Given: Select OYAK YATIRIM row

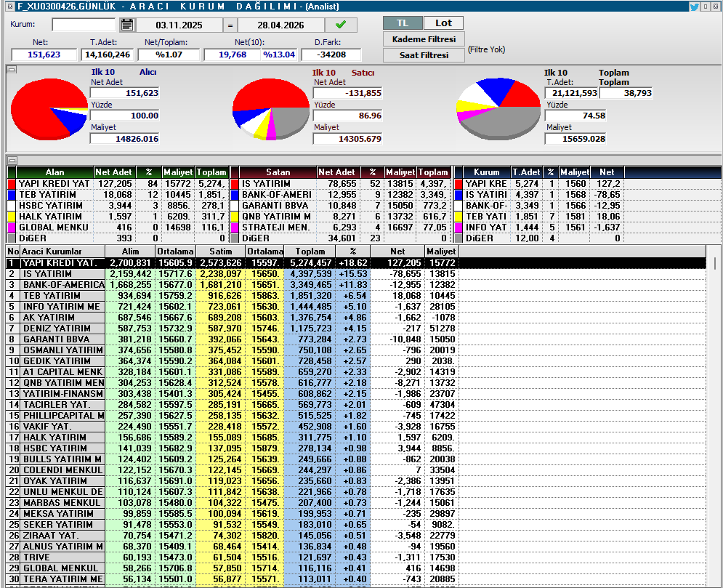Looking at the screenshot, I should tap(356, 481).
